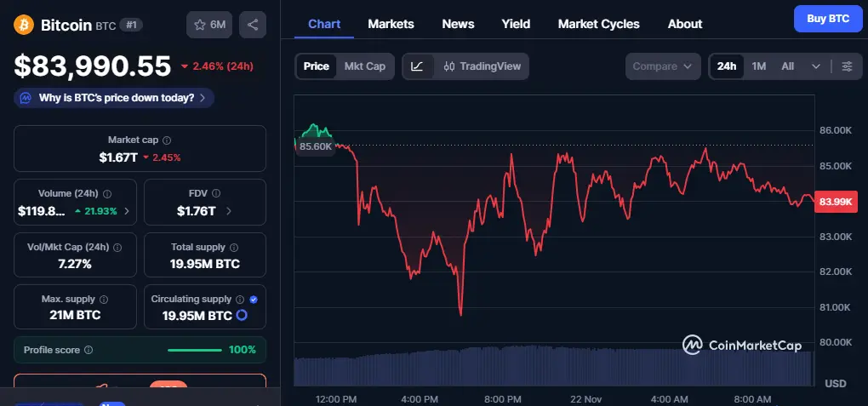This screenshot has height=406, width=868.
Task: Click the info icon beside Total supply
Action: (x=234, y=248)
